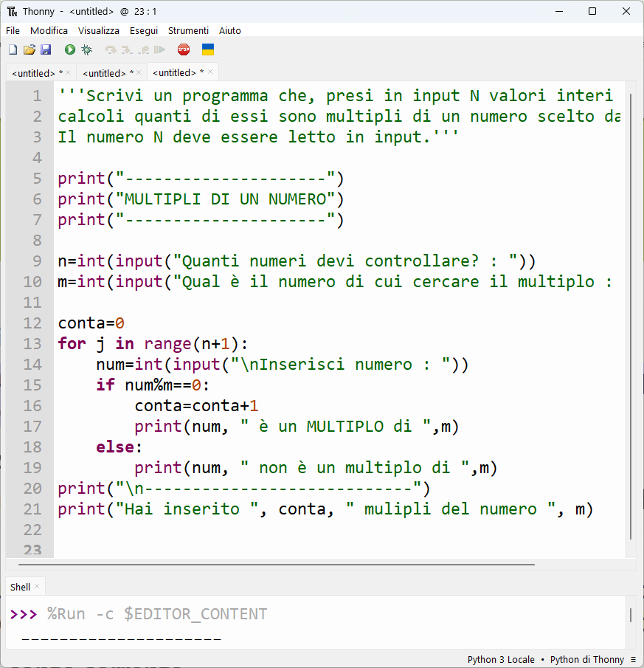The height and width of the screenshot is (668, 644).
Task: Create a new file with toolbar icon
Action: click(13, 50)
